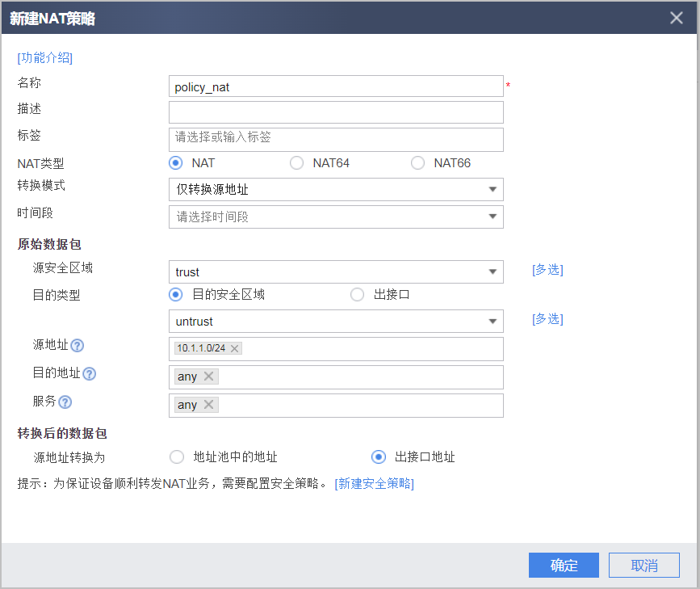The image size is (700, 589).
Task: Remove the any tag in 服务
Action: click(x=208, y=405)
